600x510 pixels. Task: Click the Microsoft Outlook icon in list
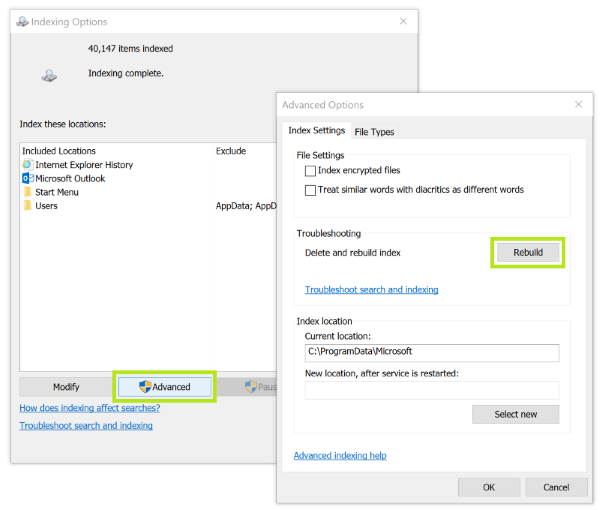click(x=27, y=178)
